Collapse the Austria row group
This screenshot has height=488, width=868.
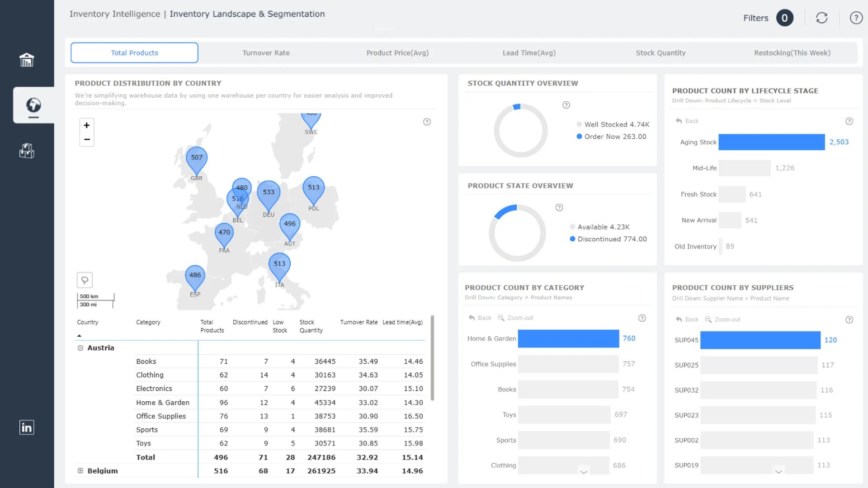[x=80, y=348]
